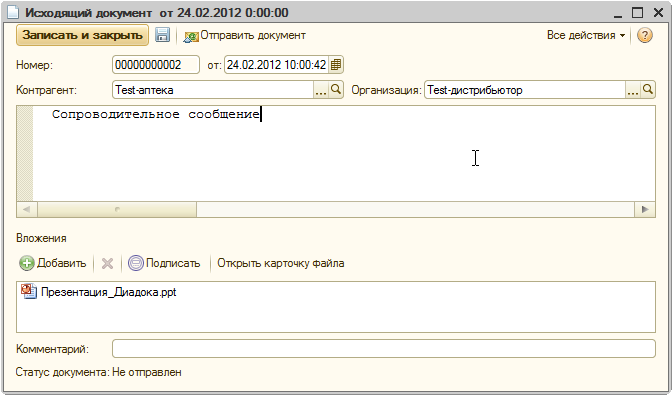Click the delete attachment X icon
The height and width of the screenshot is (395, 672).
click(x=107, y=263)
